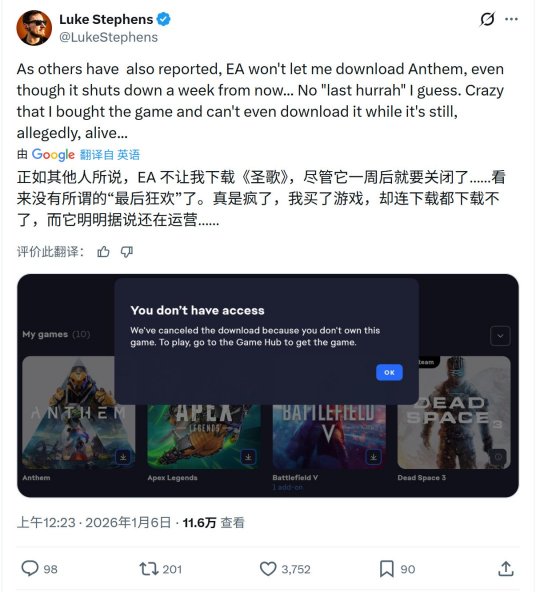This screenshot has width=540, height=592.
Task: Click the Luke Stephens display name
Action: pyautogui.click(x=106, y=19)
